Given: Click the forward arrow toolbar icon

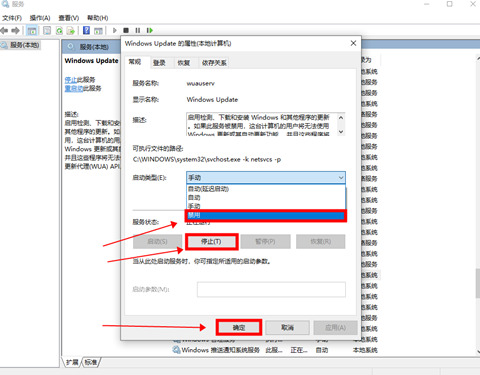Looking at the screenshot, I should 15,31.
